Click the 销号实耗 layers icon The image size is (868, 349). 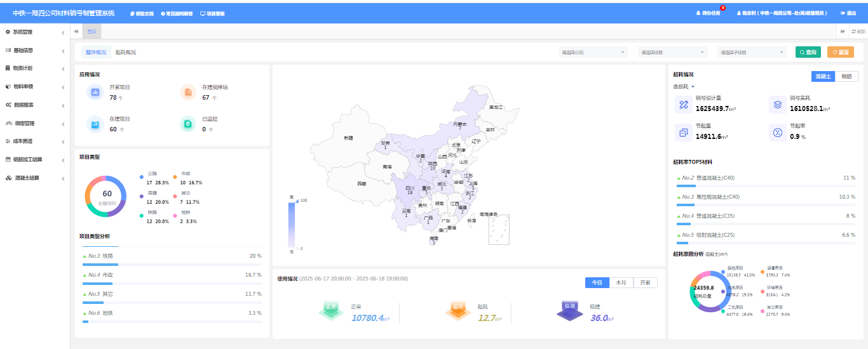[778, 105]
